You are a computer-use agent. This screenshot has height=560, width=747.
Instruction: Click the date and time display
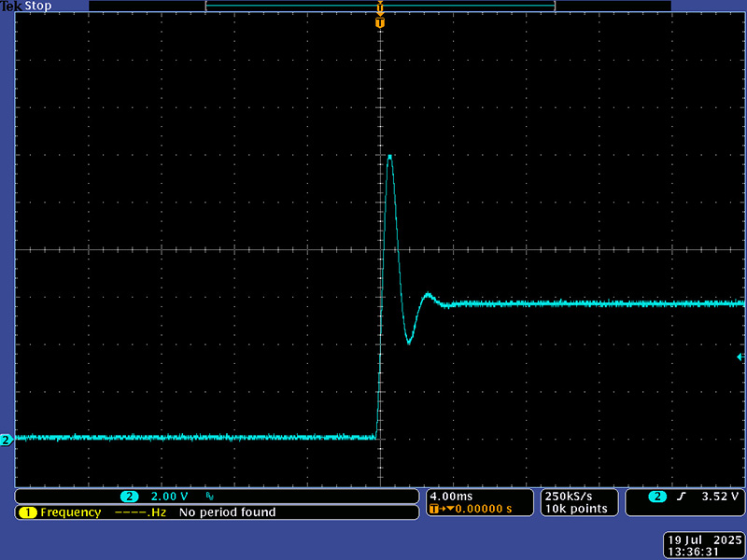point(704,546)
